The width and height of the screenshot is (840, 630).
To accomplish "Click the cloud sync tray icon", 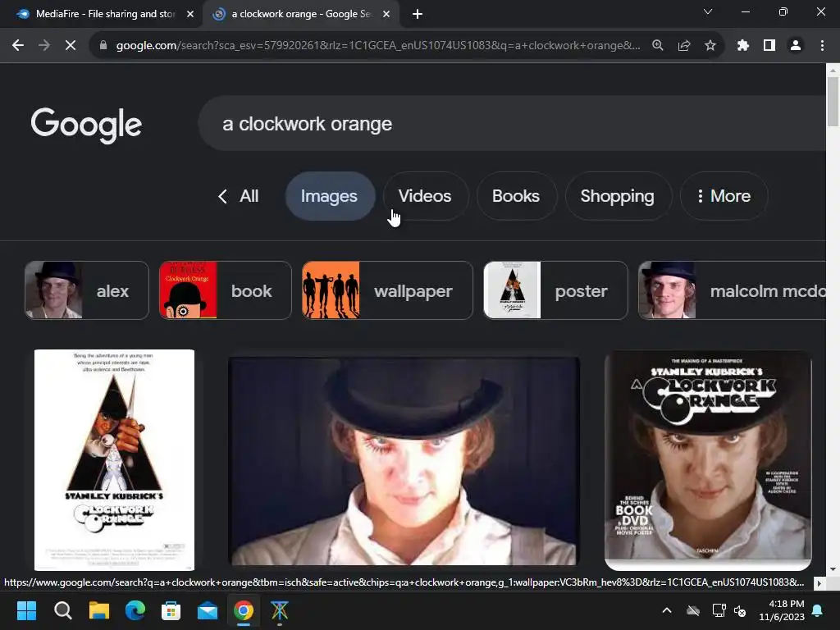I will pyautogui.click(x=693, y=610).
